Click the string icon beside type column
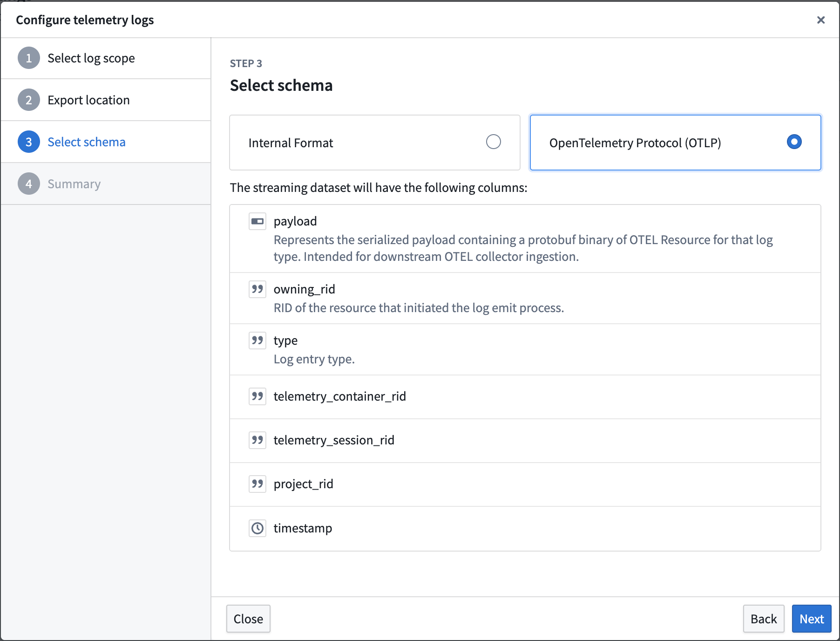 257,341
